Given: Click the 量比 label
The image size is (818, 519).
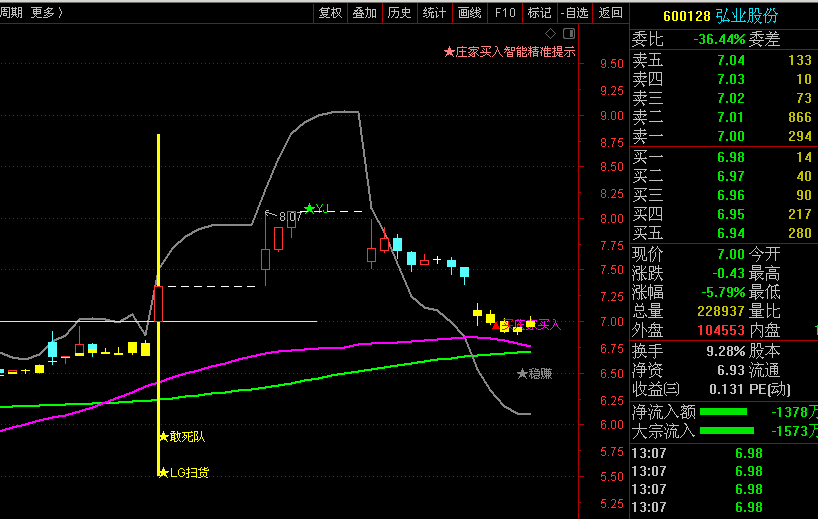Looking at the screenshot, I should coord(765,311).
